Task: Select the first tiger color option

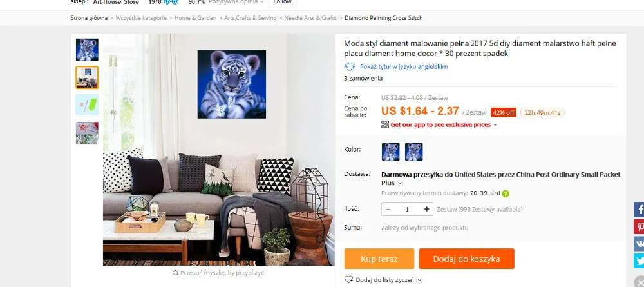Action: click(391, 152)
